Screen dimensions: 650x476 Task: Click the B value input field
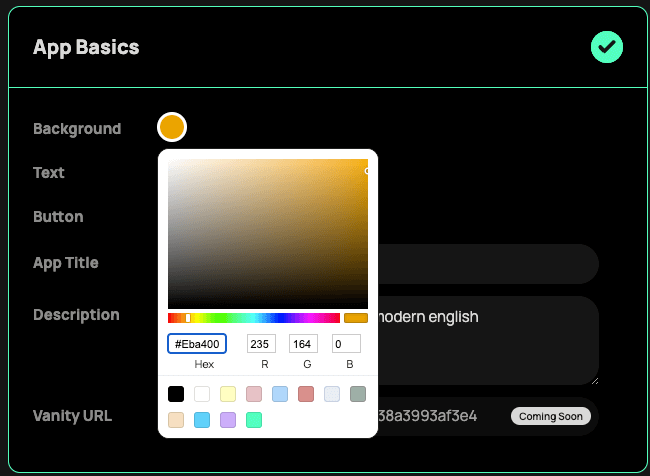(347, 344)
